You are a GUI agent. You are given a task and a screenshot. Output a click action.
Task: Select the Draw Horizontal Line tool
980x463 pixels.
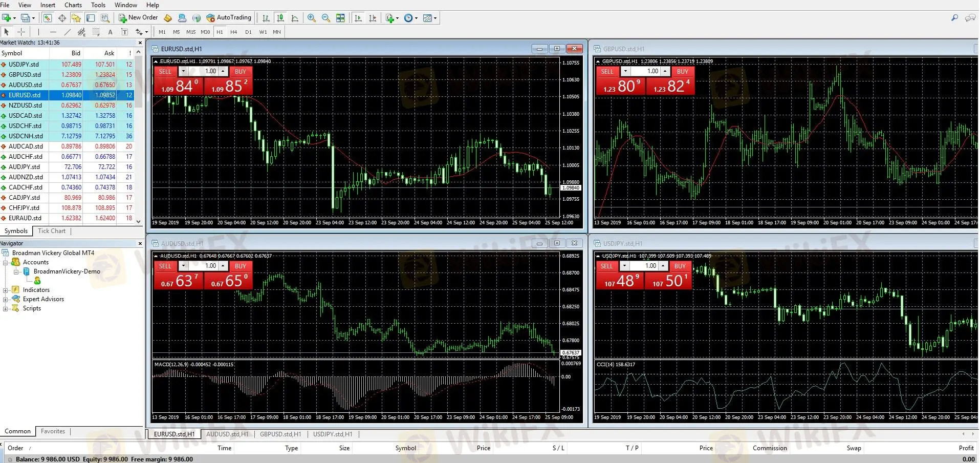[x=53, y=32]
